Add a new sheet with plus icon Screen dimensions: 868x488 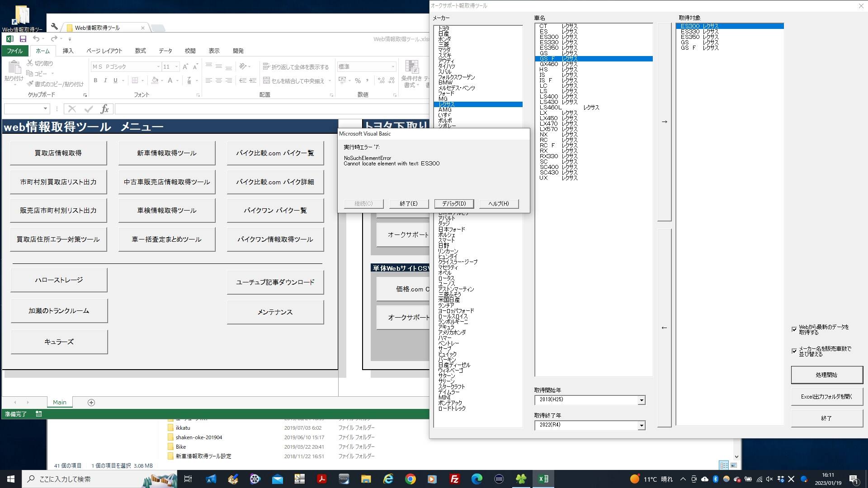(91, 403)
